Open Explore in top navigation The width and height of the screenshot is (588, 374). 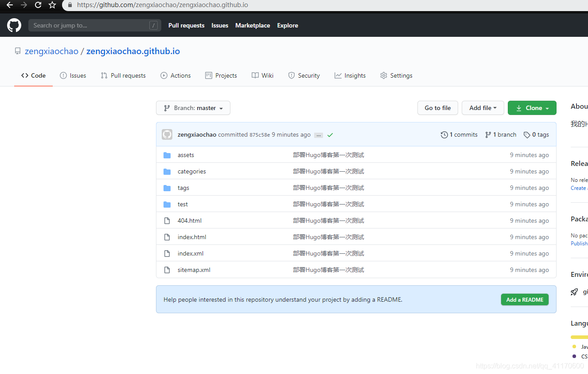click(x=288, y=25)
